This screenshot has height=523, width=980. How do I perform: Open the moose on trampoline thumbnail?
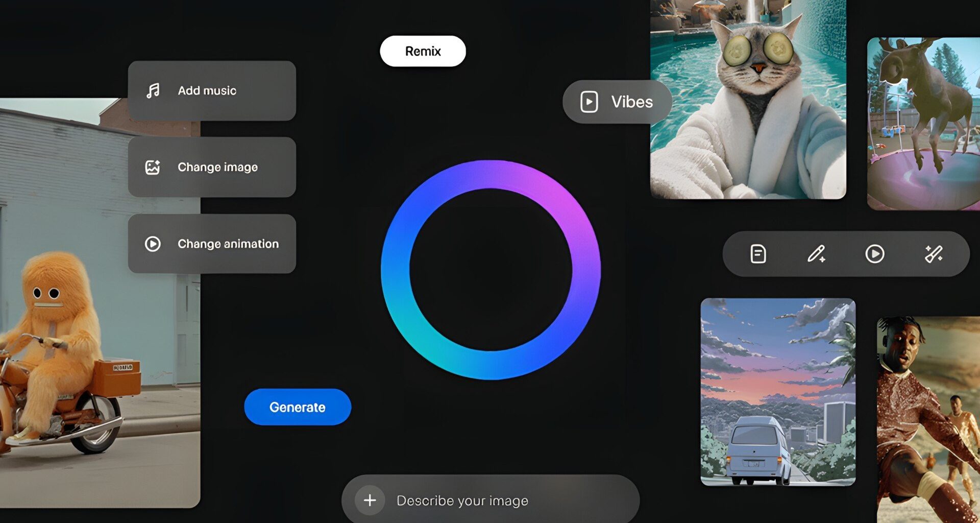tap(923, 124)
